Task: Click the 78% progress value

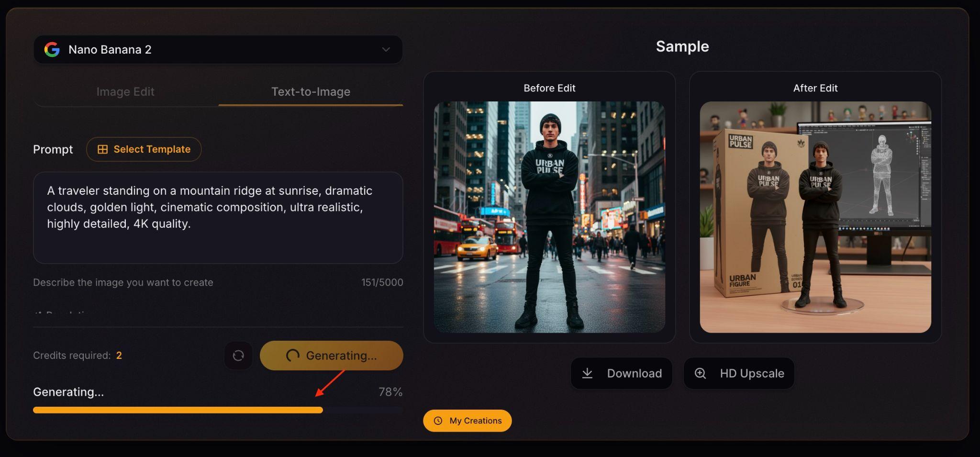Action: [x=390, y=392]
